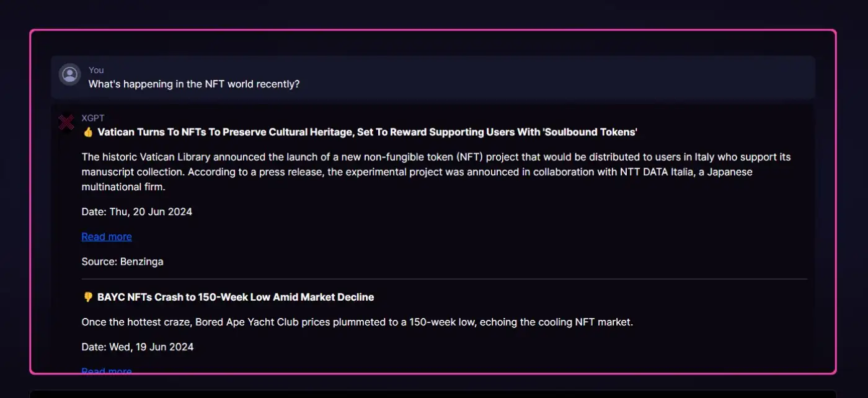This screenshot has width=868, height=398.
Task: Click the thumbs-up emoji on the Vatican headline
Action: coord(87,132)
